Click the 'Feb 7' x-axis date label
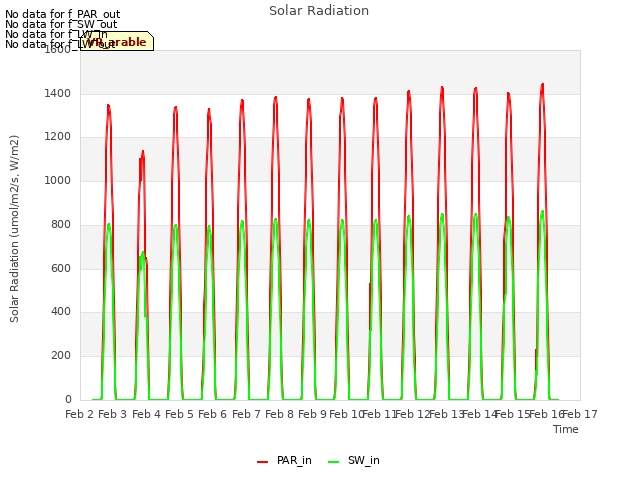Viewport: 640px width, 480px height. coord(246,414)
